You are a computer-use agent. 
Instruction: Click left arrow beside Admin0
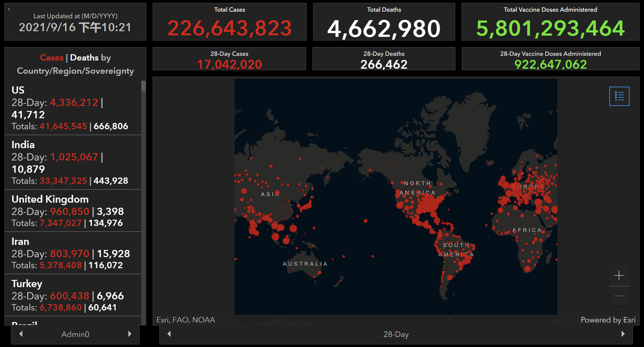click(21, 334)
